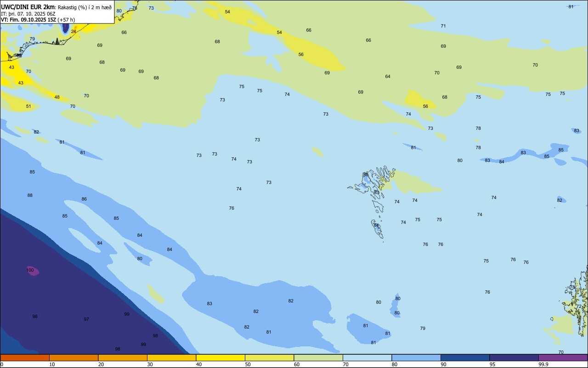Click the 95–99.9 navy legend swatch
The width and height of the screenshot is (588, 368).
(x=514, y=357)
